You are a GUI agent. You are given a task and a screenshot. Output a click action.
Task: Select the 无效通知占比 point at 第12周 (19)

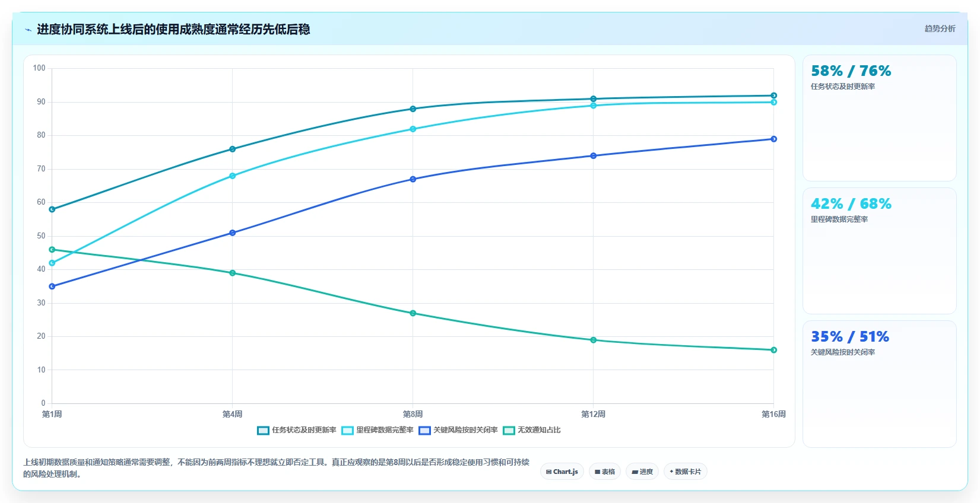594,340
